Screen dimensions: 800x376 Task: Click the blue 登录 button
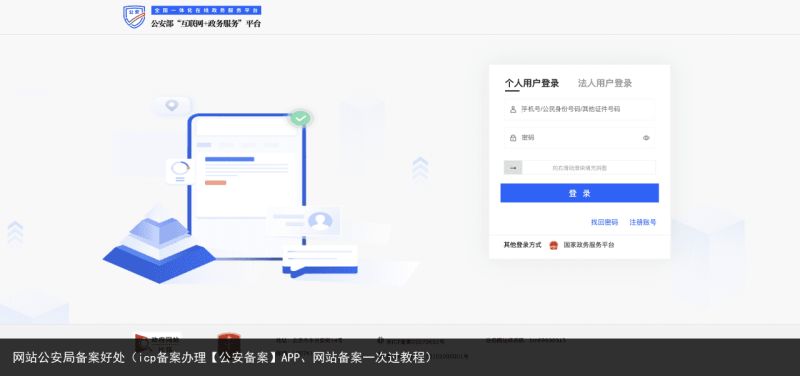tap(579, 193)
